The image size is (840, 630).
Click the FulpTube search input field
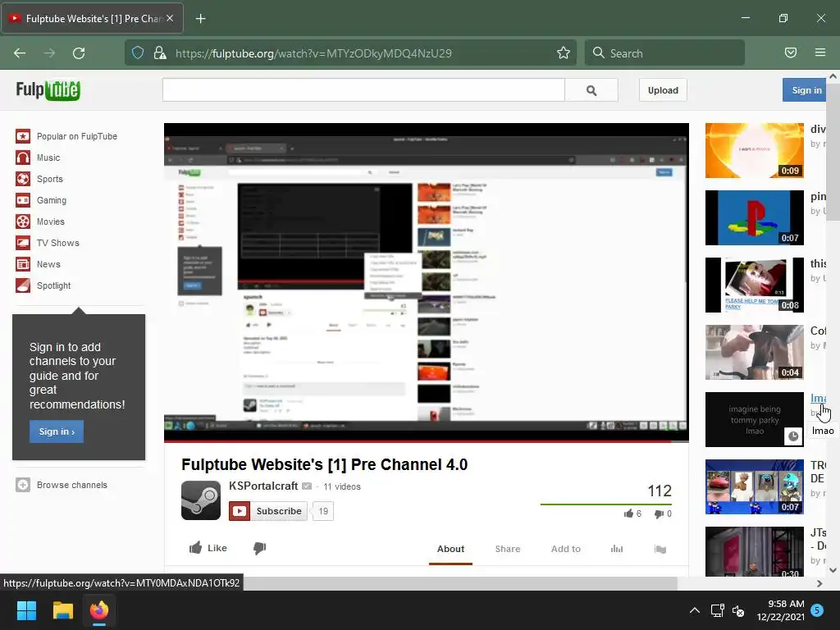coord(363,90)
